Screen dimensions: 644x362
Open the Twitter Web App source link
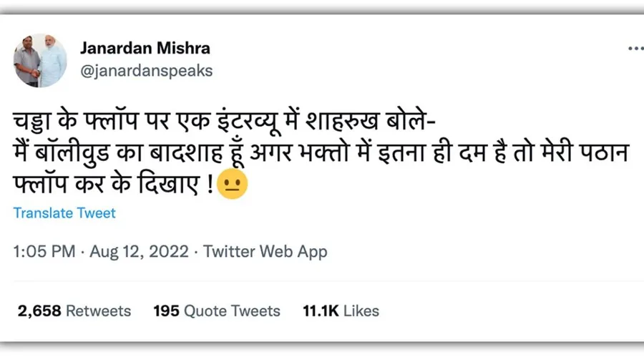click(x=265, y=252)
